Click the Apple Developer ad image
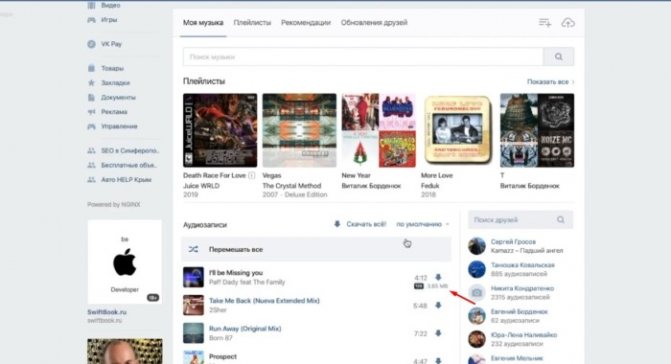 point(125,262)
